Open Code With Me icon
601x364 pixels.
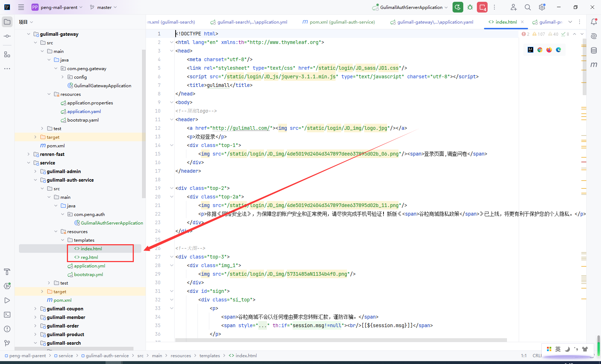point(514,7)
